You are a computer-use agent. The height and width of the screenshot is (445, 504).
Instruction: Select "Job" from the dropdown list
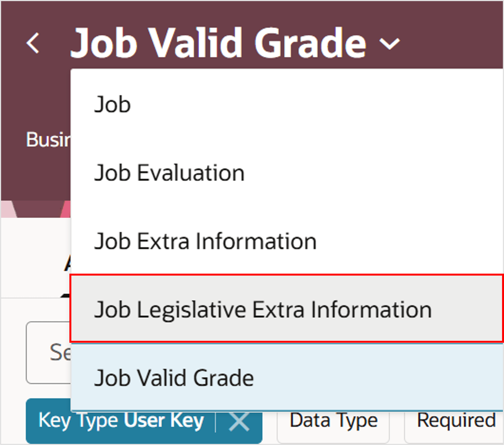click(112, 104)
